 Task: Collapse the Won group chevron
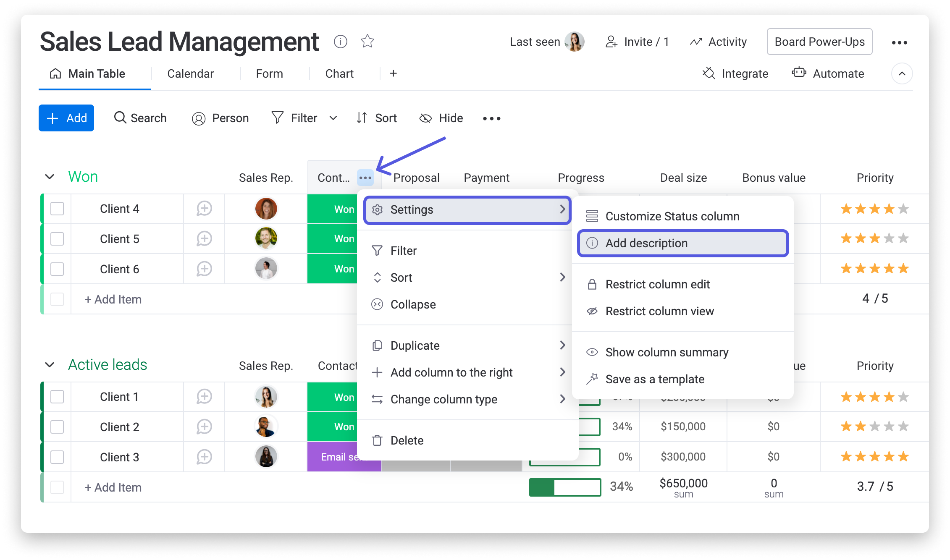point(50,177)
